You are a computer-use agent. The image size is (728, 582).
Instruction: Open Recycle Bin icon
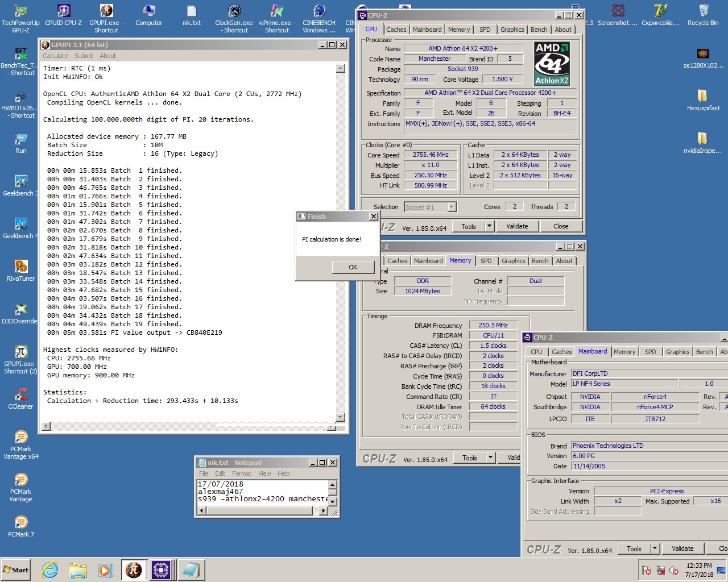coord(703,15)
